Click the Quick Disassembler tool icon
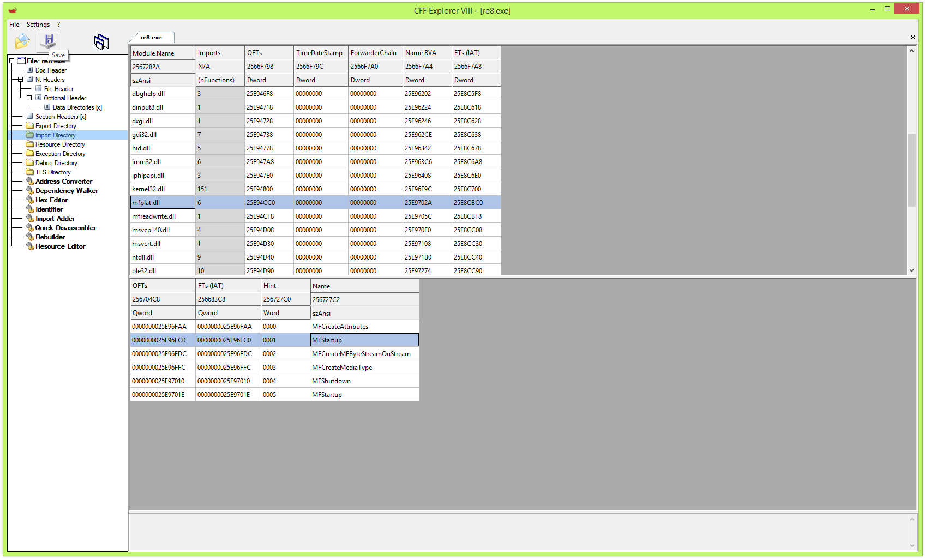925x560 pixels. [x=30, y=227]
